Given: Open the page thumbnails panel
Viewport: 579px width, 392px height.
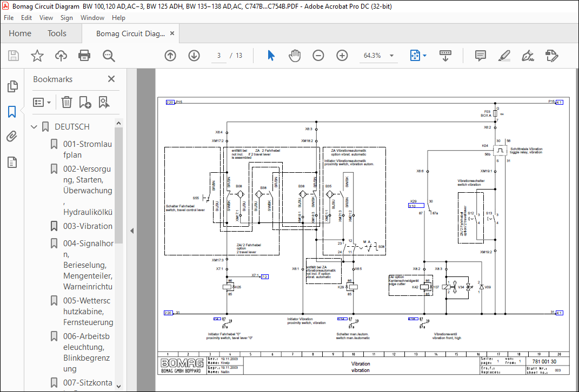Looking at the screenshot, I should (12, 86).
